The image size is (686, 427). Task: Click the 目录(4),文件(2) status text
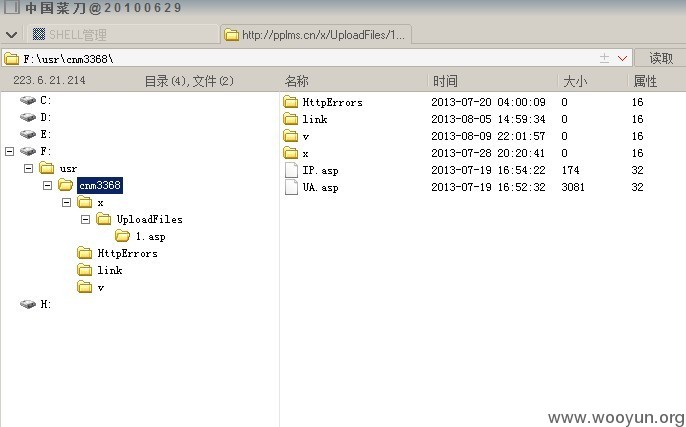click(189, 81)
